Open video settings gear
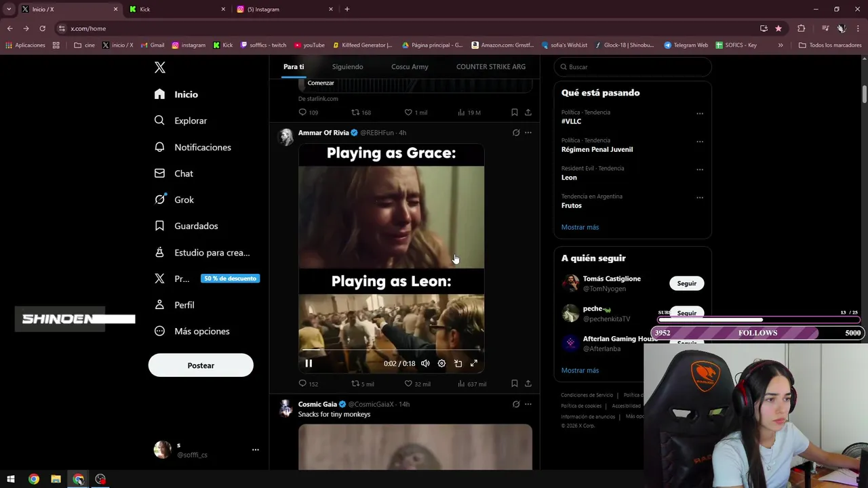This screenshot has height=488, width=868. click(441, 363)
